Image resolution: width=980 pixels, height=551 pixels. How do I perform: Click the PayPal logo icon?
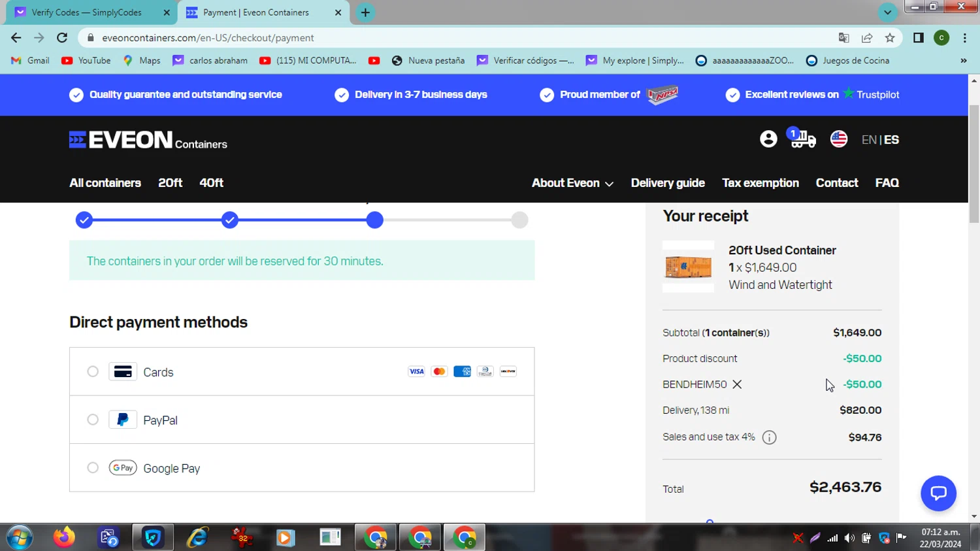[123, 420]
